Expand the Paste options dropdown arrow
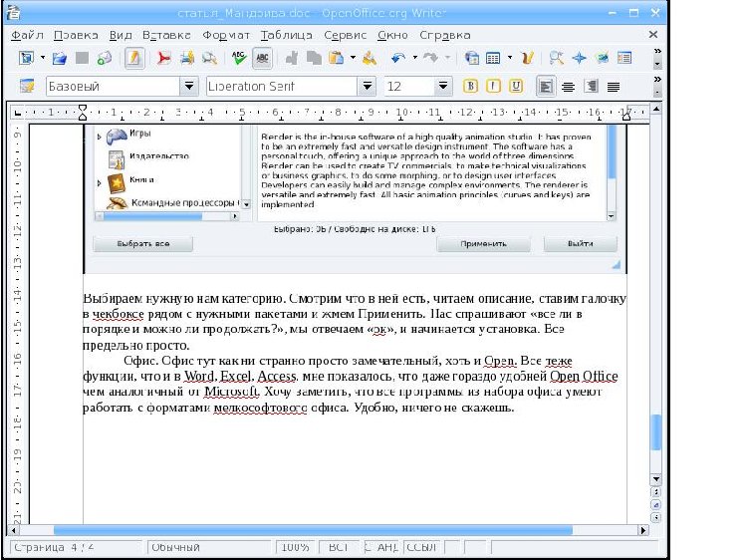747x560 pixels. coord(353,58)
